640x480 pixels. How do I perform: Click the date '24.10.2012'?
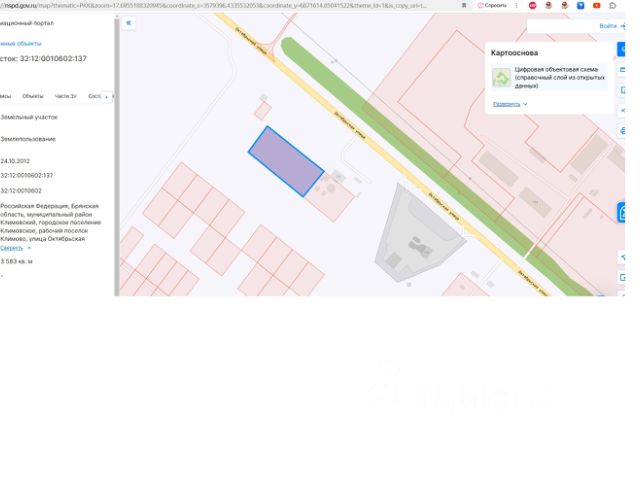point(15,161)
